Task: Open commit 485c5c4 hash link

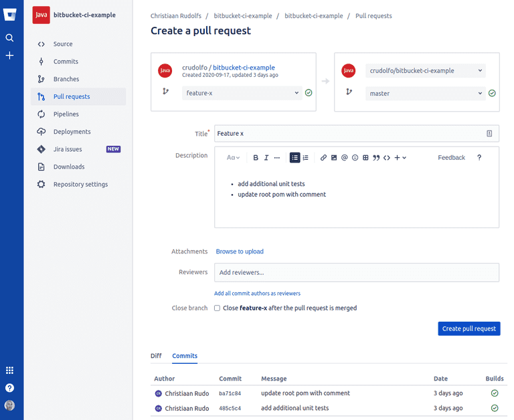Action: coord(230,408)
